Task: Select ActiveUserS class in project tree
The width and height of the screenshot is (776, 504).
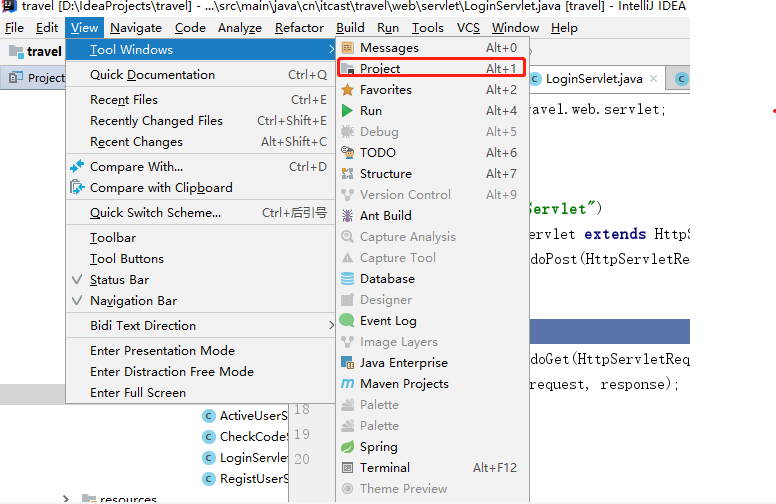Action: pyautogui.click(x=245, y=415)
